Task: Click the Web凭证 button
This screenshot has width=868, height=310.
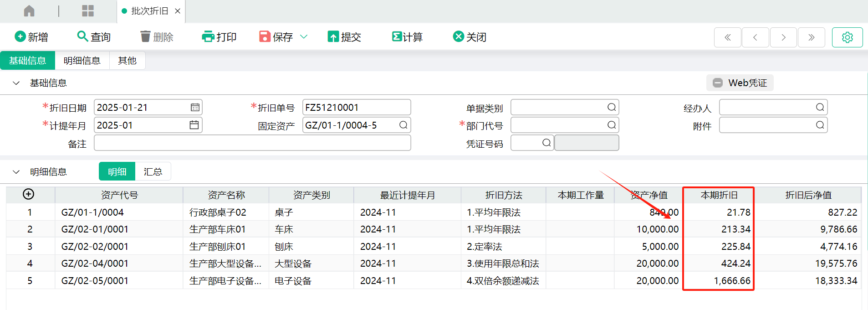Action: click(740, 83)
